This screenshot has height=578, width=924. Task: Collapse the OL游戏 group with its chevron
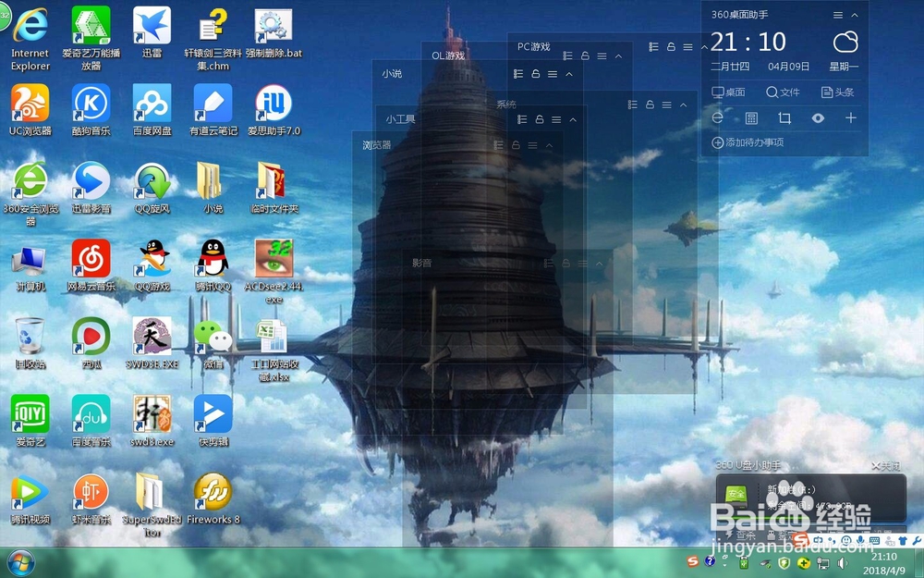[x=618, y=56]
